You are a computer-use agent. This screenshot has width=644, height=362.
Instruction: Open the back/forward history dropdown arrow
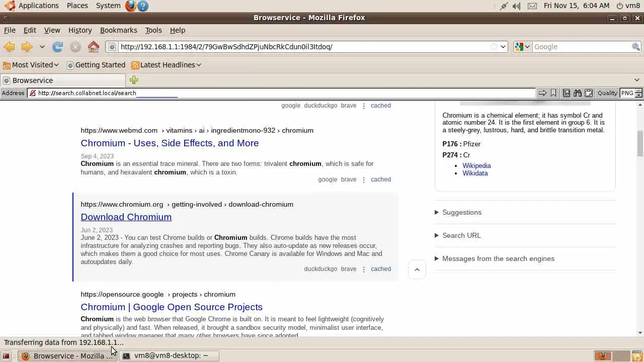point(42,47)
